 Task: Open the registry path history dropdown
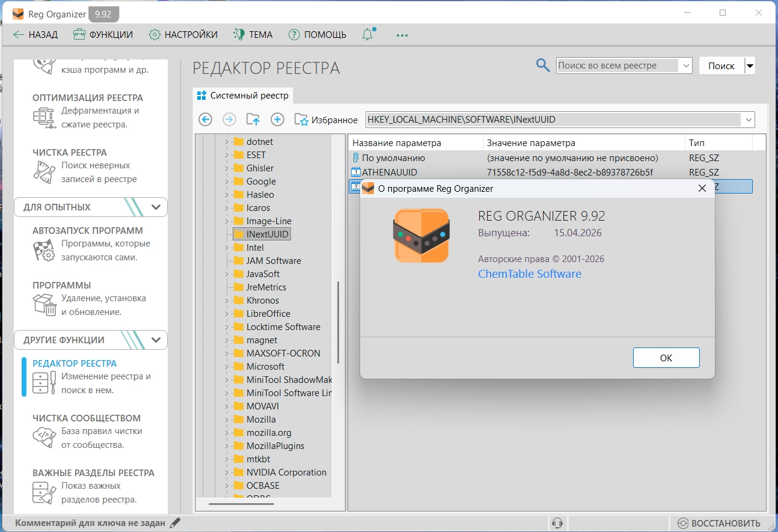pos(749,120)
